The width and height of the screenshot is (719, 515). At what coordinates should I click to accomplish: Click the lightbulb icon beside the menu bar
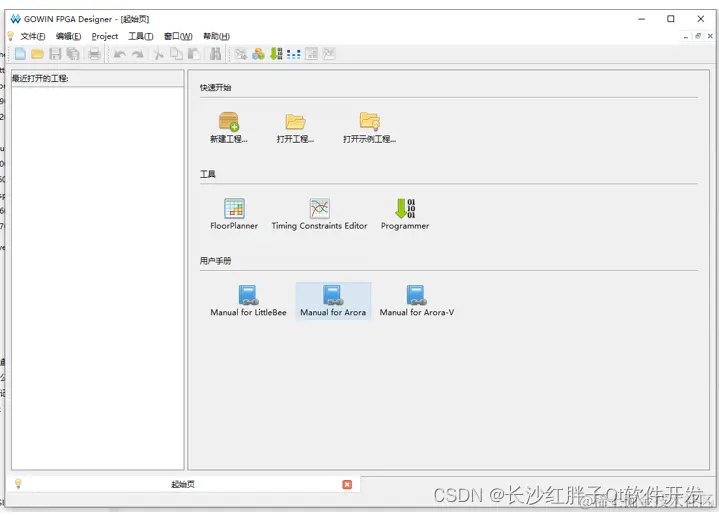point(11,36)
